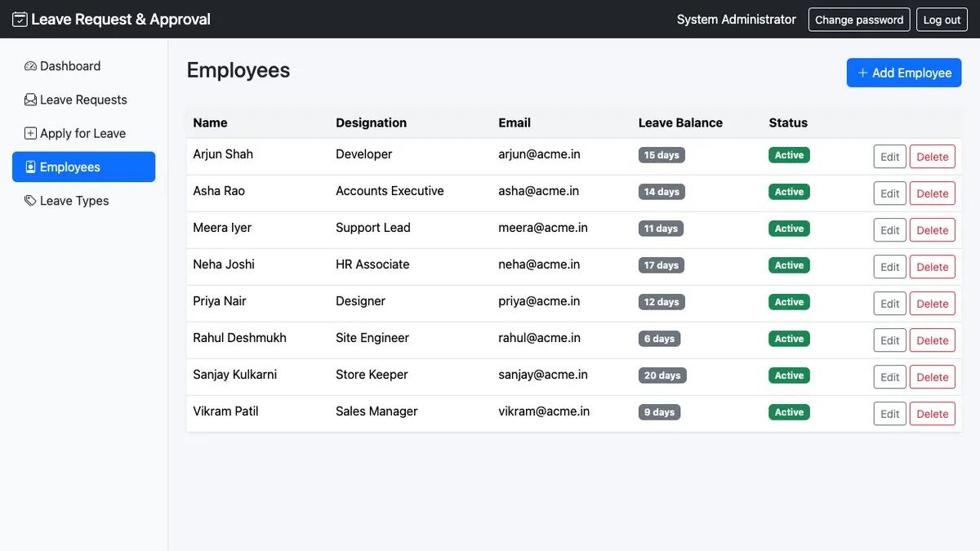Click the HR Associate designation
The width and height of the screenshot is (980, 551).
coord(372,264)
